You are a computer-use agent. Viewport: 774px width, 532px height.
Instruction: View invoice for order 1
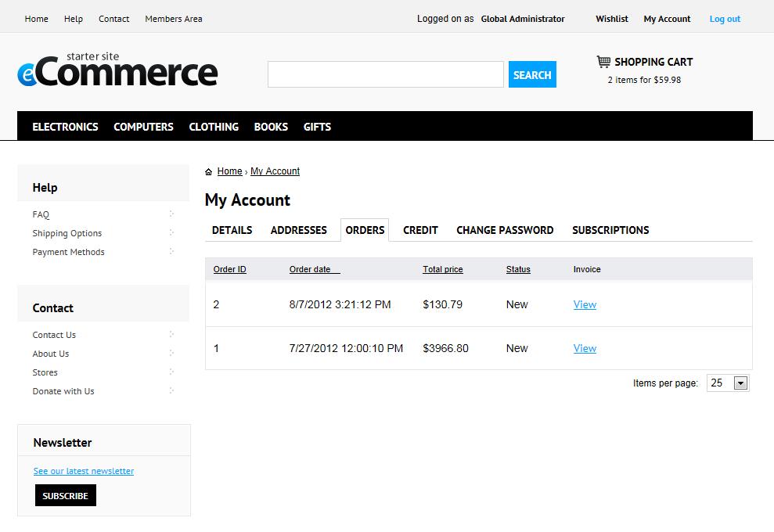click(585, 348)
